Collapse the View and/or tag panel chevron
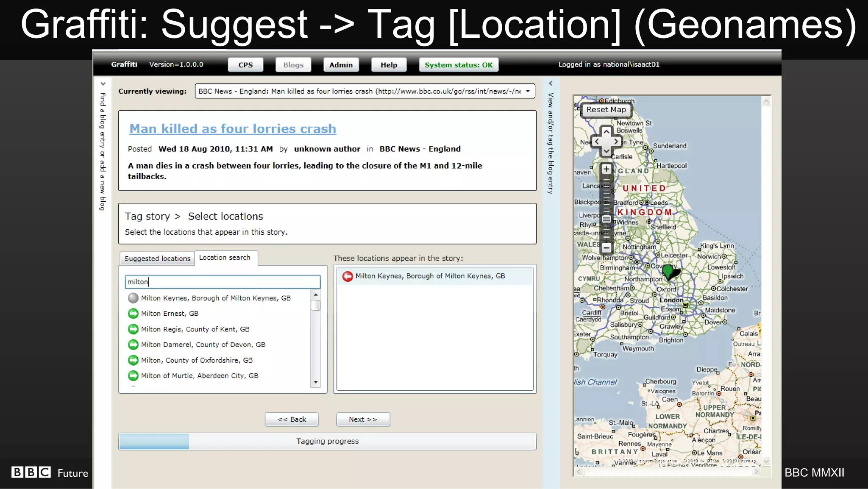 click(551, 83)
